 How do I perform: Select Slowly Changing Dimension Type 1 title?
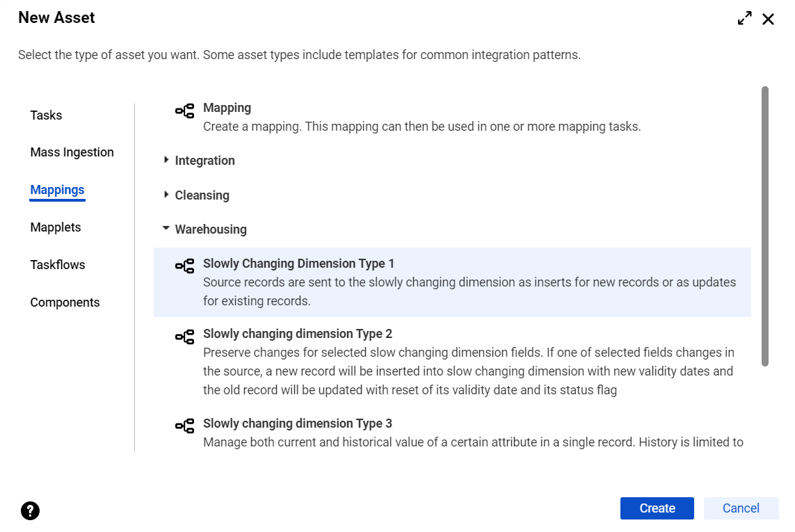(298, 264)
